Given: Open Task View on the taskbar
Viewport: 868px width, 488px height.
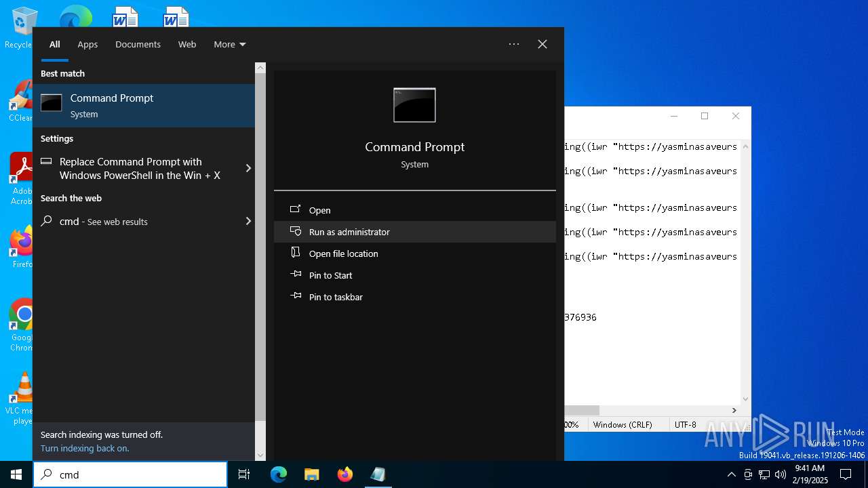Looking at the screenshot, I should 244,474.
